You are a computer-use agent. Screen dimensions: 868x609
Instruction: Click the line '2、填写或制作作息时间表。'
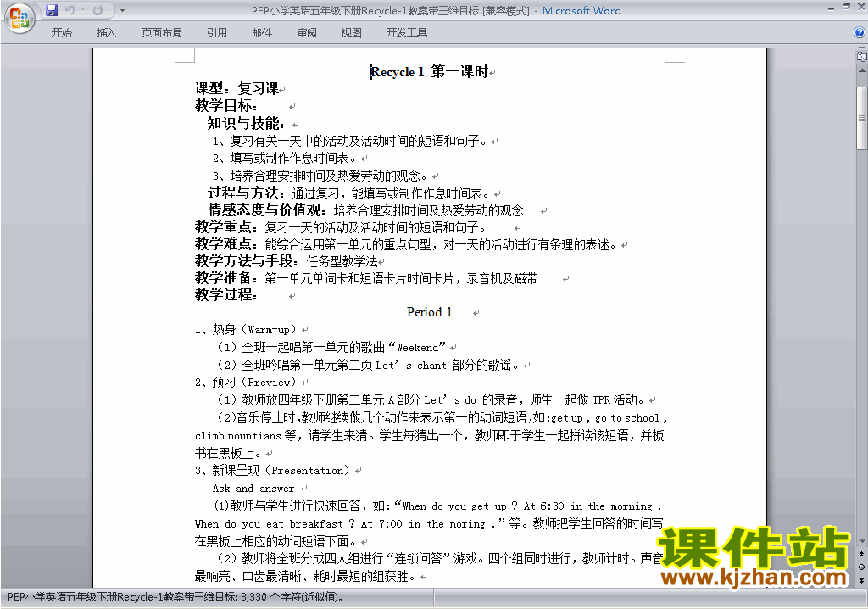pyautogui.click(x=285, y=158)
